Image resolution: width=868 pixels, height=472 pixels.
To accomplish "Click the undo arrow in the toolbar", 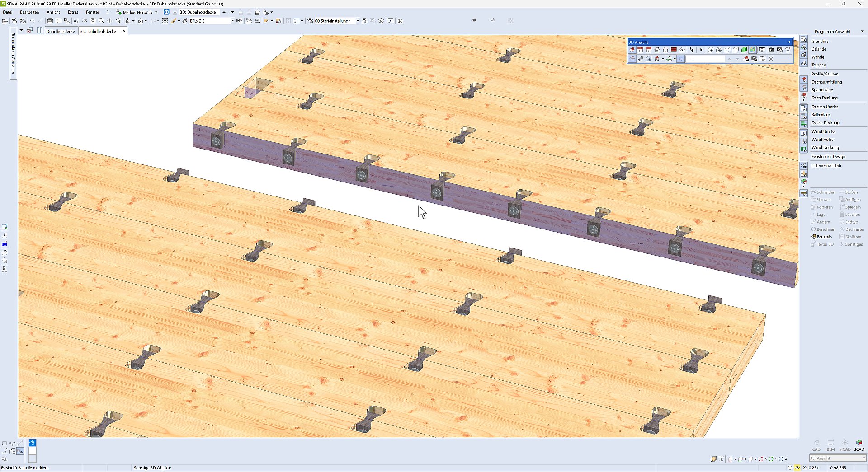I will point(32,21).
